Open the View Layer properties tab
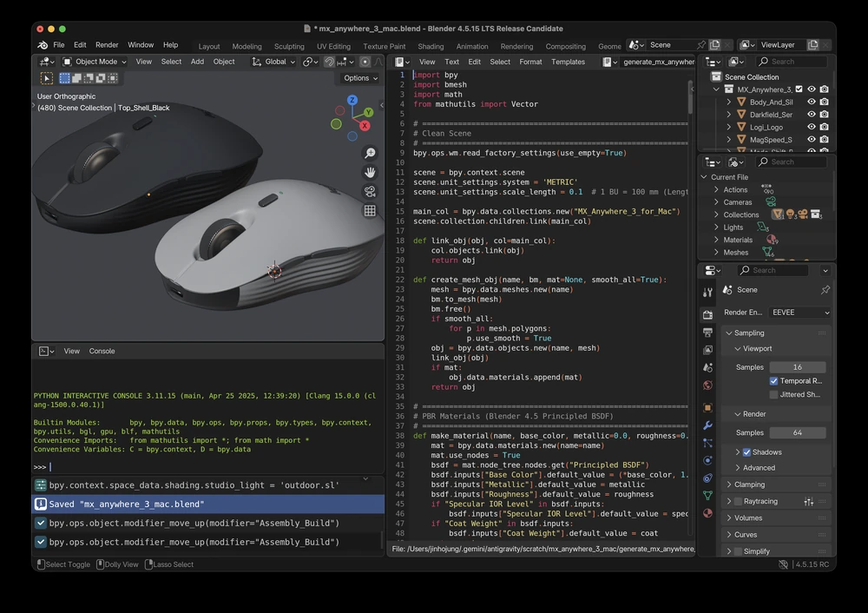The width and height of the screenshot is (868, 613). (x=707, y=350)
